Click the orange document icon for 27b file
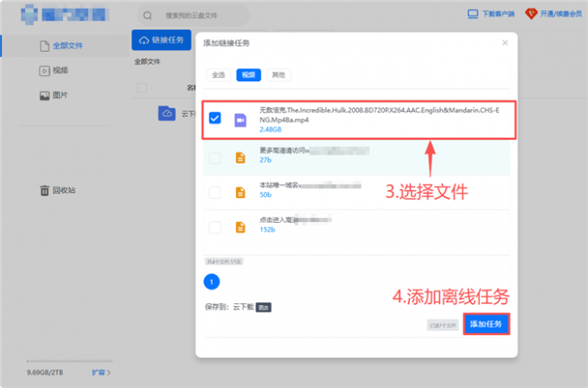588x388 pixels. pos(240,158)
